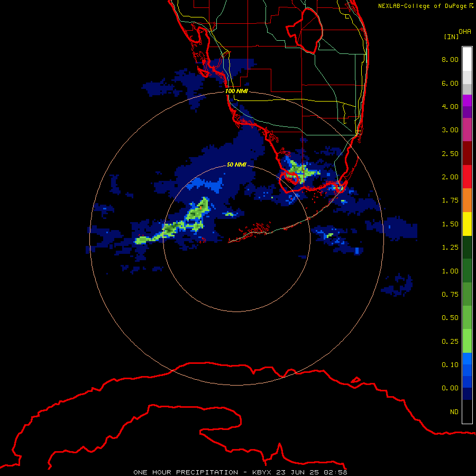
Task: Select the 0.00 scale label
Action: [x=450, y=388]
